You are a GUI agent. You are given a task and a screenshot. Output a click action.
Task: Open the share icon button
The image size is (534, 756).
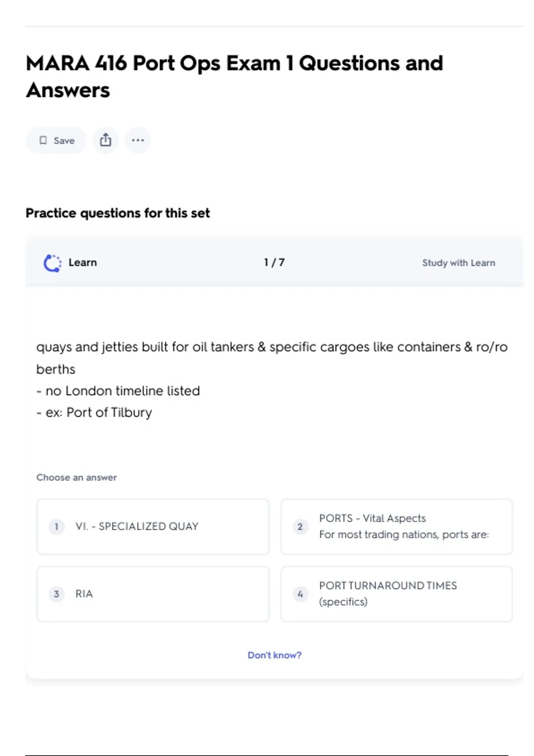(x=105, y=140)
